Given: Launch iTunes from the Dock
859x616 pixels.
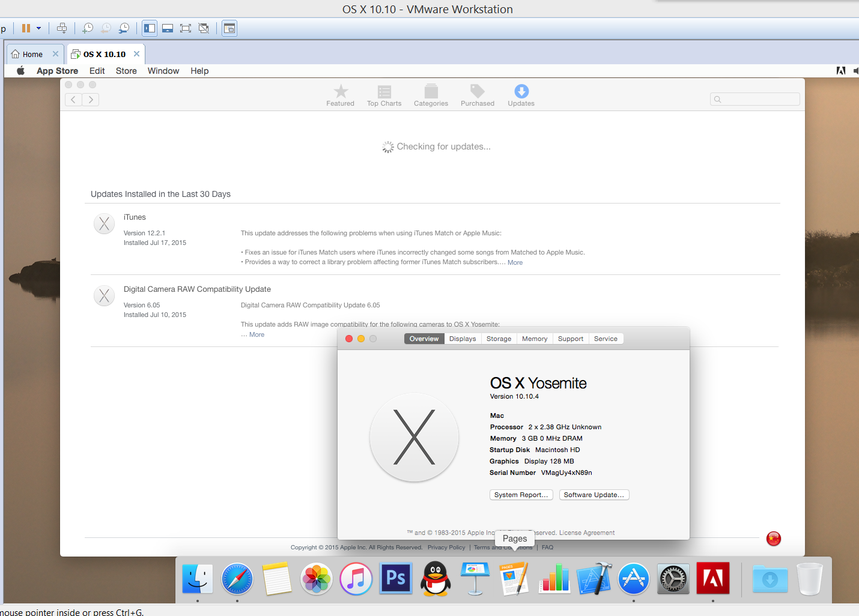Looking at the screenshot, I should point(356,579).
